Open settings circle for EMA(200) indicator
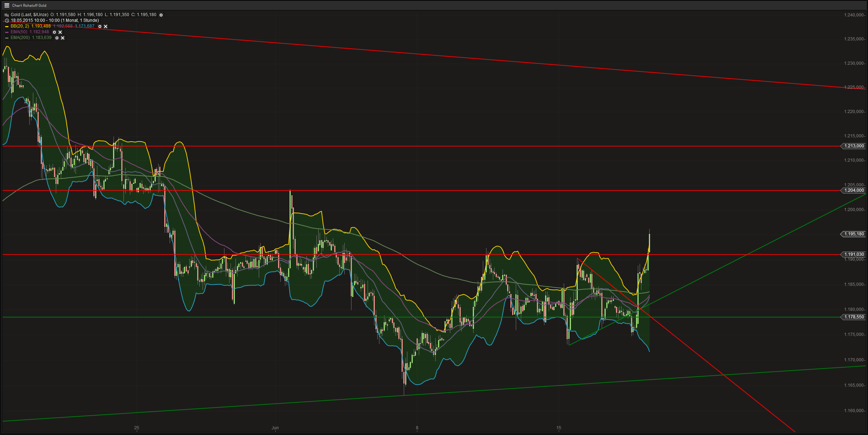The width and height of the screenshot is (868, 435). [x=57, y=38]
